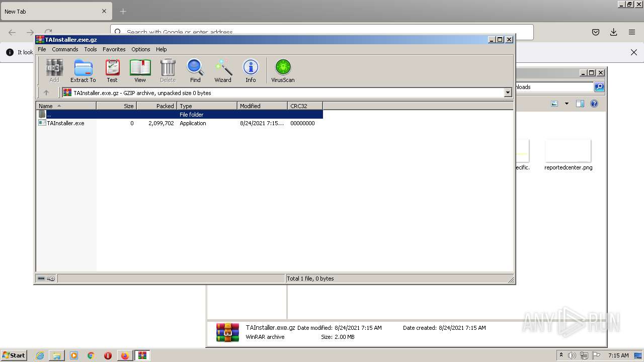
Task: Open the Find files tool
Action: pos(195,70)
